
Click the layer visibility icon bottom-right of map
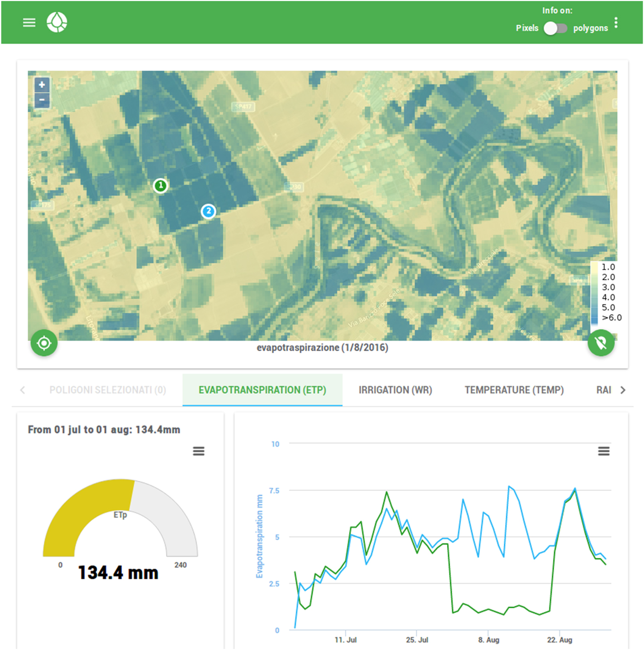coord(600,343)
